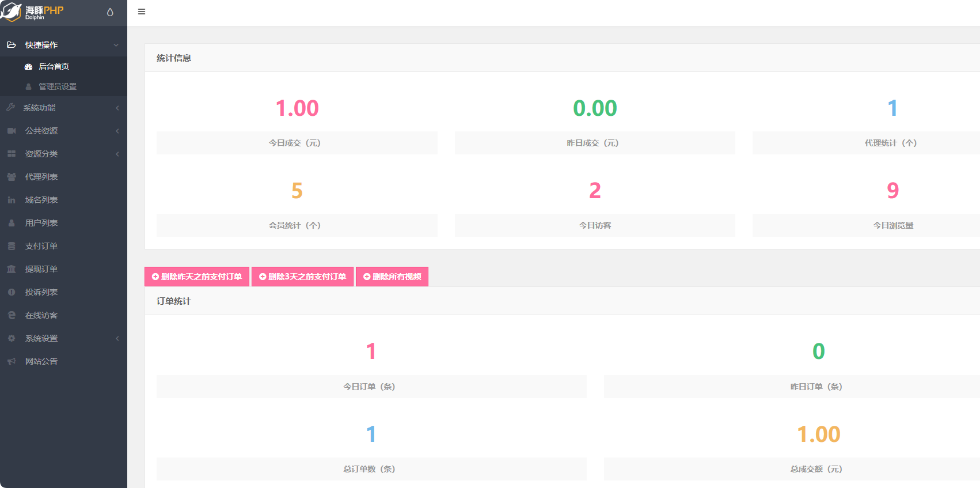The image size is (980, 488).
Task: Click the database icon beside 支付订单
Action: pyautogui.click(x=12, y=246)
